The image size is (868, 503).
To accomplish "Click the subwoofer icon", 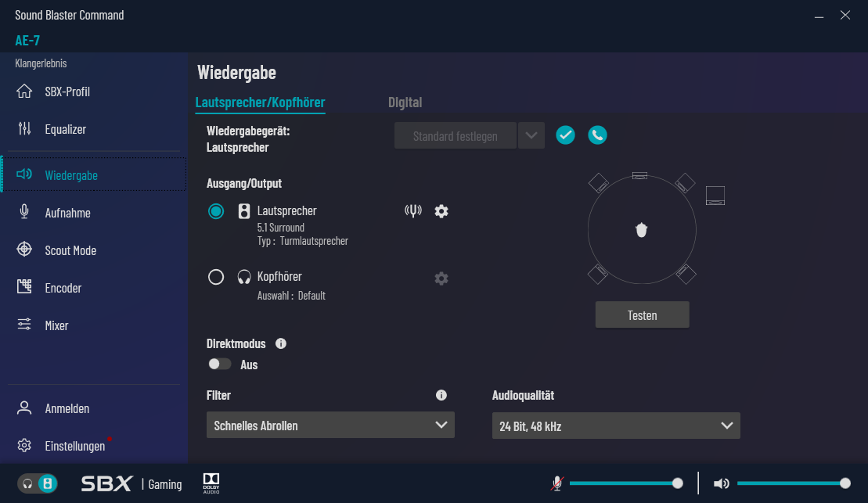I will coord(715,196).
